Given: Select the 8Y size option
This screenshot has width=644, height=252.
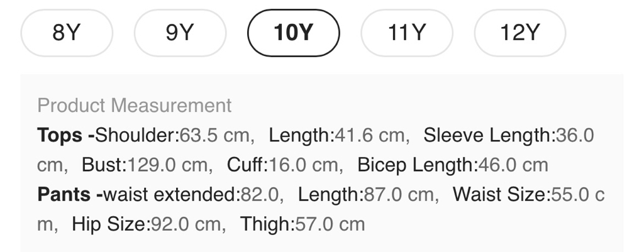Looking at the screenshot, I should click(x=67, y=33).
